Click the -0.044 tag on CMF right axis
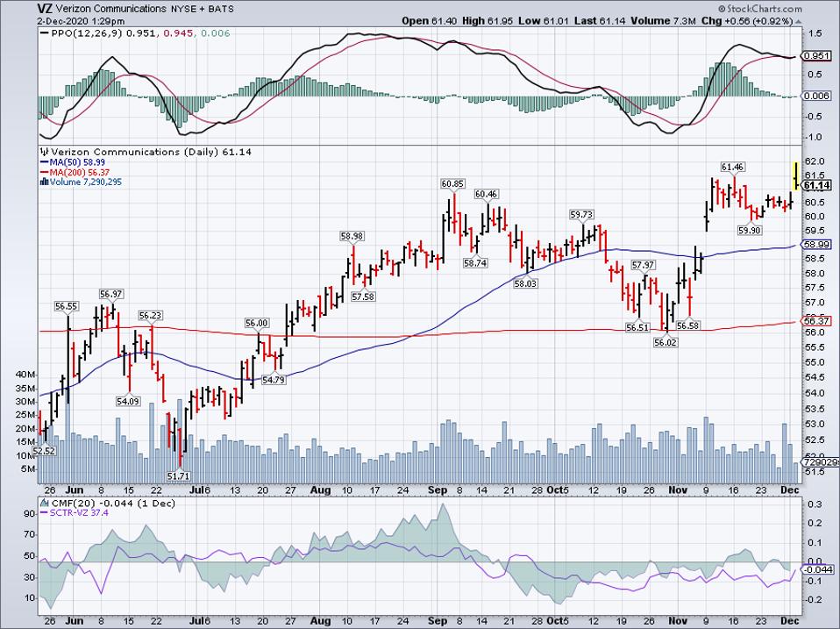Viewport: 840px width, 629px height. click(x=819, y=569)
